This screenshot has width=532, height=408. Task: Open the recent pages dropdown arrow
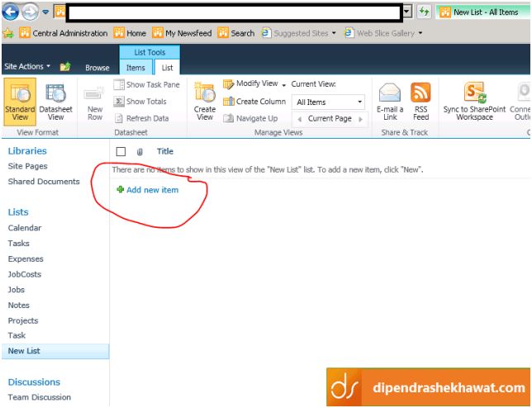pos(45,12)
